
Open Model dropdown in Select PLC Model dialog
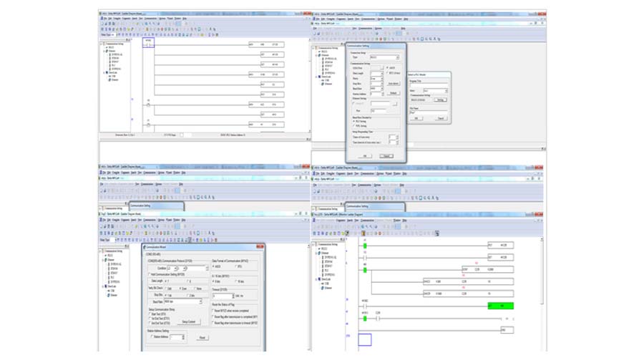435,90
